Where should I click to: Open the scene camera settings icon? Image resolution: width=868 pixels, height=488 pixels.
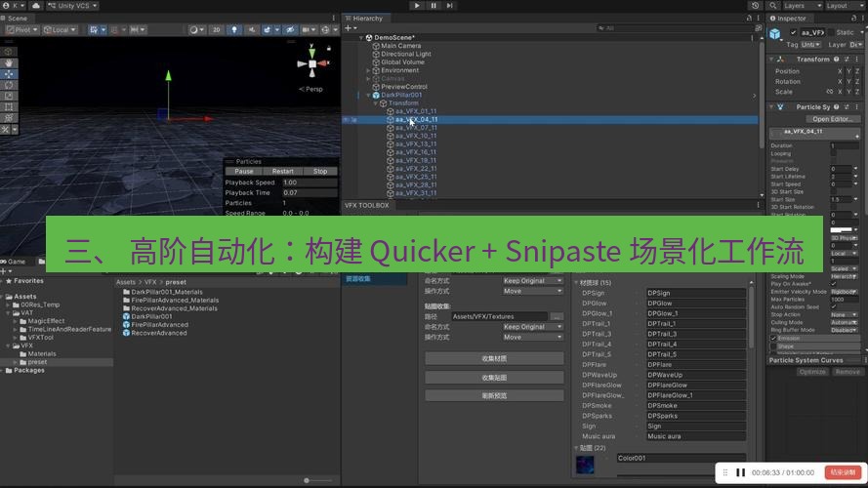[x=308, y=30]
